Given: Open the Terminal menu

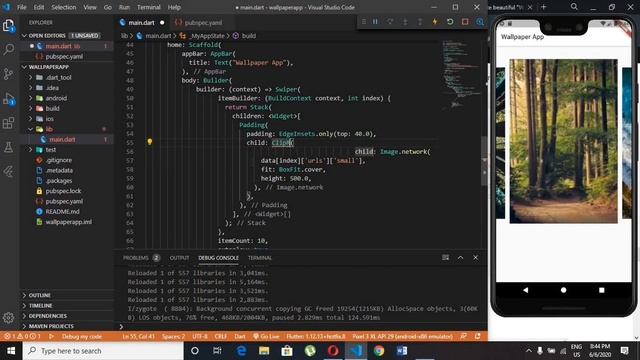Looking at the screenshot, I should tap(149, 7).
